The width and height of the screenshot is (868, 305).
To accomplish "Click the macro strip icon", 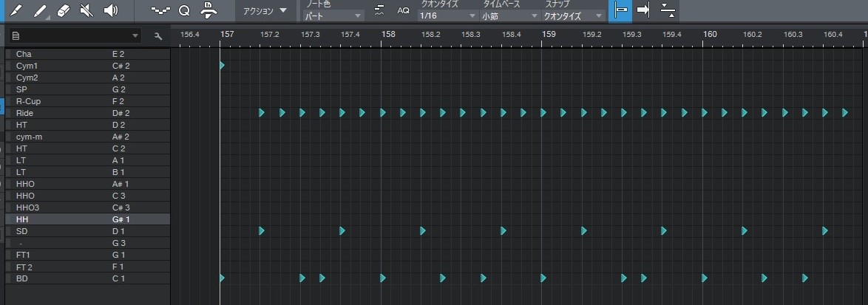I will [x=208, y=10].
